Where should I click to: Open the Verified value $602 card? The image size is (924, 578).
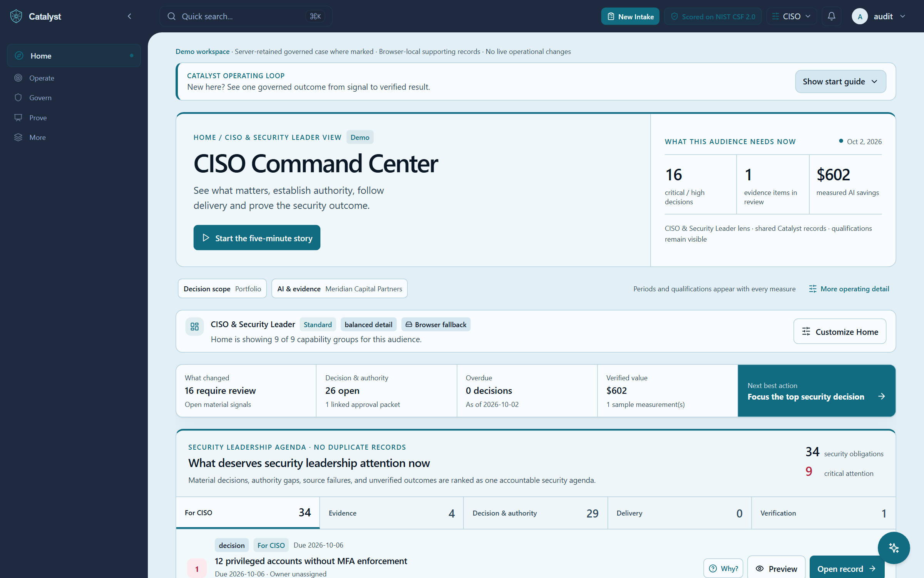pyautogui.click(x=668, y=391)
